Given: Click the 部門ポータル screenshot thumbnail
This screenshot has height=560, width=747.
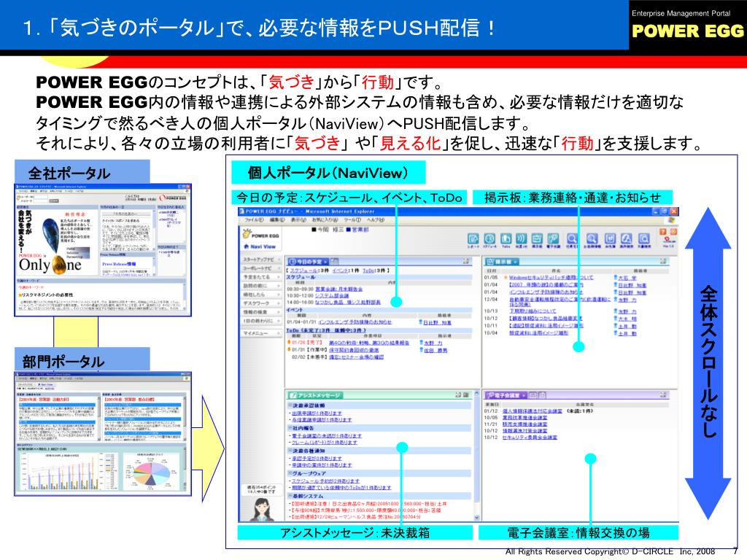Looking at the screenshot, I should [103, 434].
